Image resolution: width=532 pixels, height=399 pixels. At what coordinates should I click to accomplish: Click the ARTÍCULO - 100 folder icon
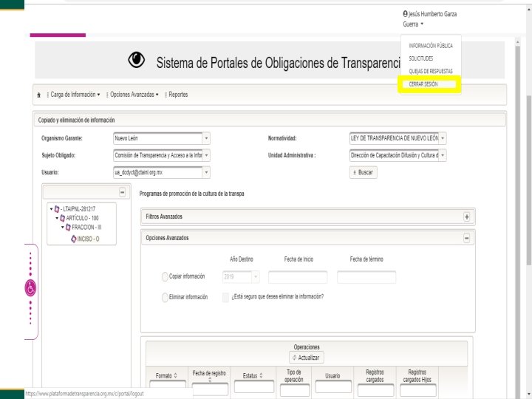[x=62, y=218]
